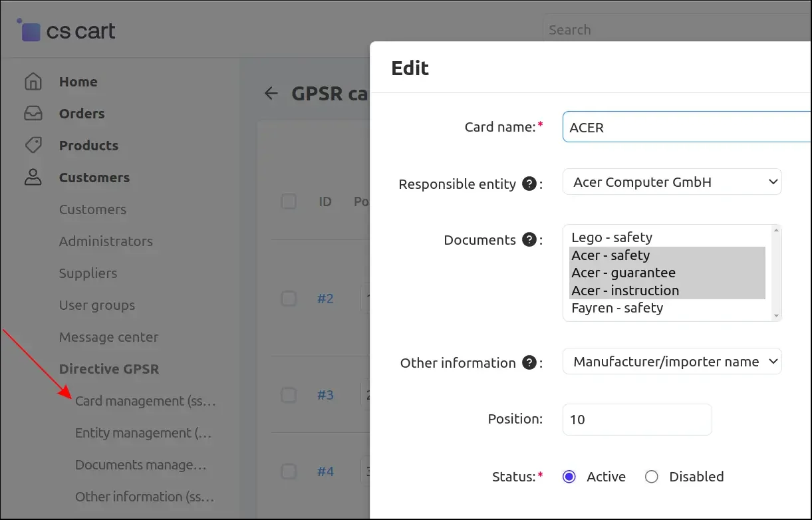Select the Active status radio button
This screenshot has height=520, width=812.
click(569, 477)
